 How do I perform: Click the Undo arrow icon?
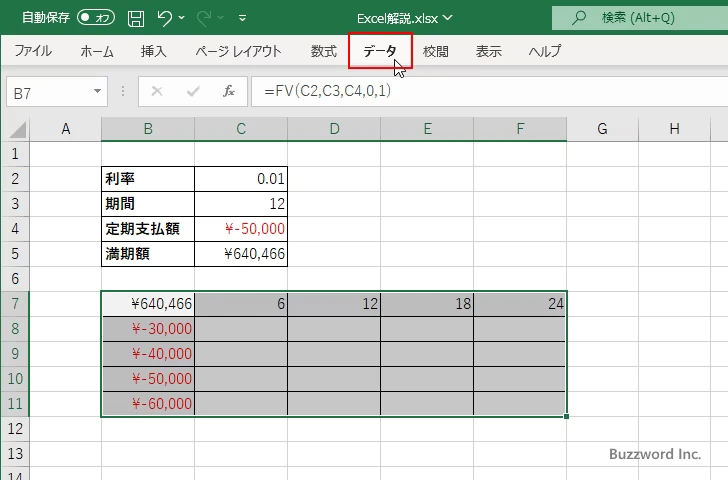[x=166, y=17]
